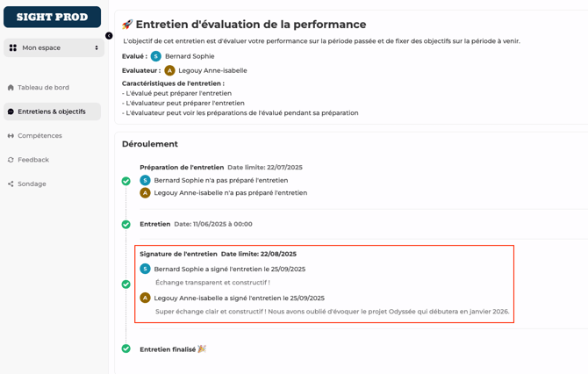Click the green checkmark beside Entretien date
588x374 pixels.
pos(125,225)
